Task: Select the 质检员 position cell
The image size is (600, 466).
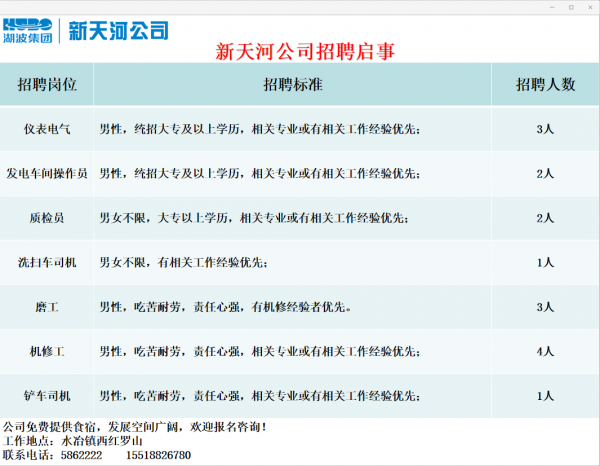Action: pyautogui.click(x=47, y=218)
